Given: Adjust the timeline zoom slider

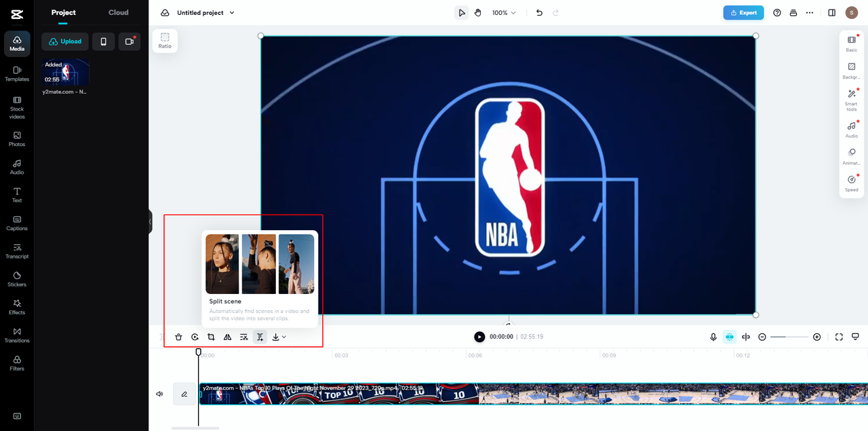Looking at the screenshot, I should coord(789,337).
